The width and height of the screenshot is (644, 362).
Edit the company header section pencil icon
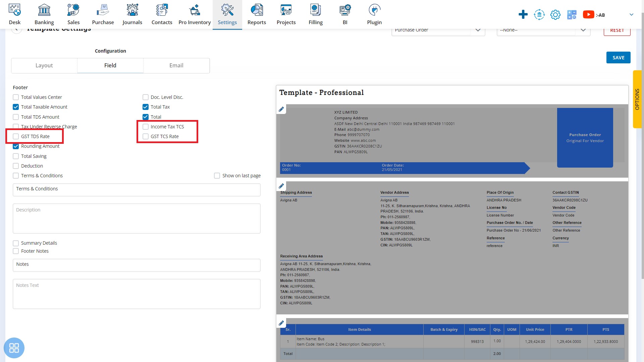point(281,109)
